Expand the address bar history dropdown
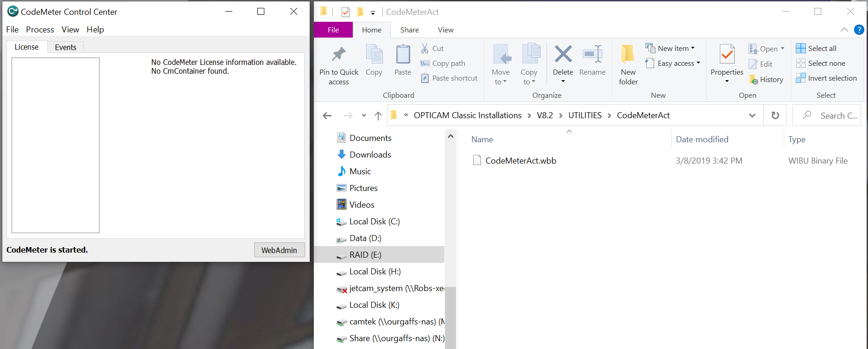Screen dimensions: 868x349 pyautogui.click(x=752, y=115)
